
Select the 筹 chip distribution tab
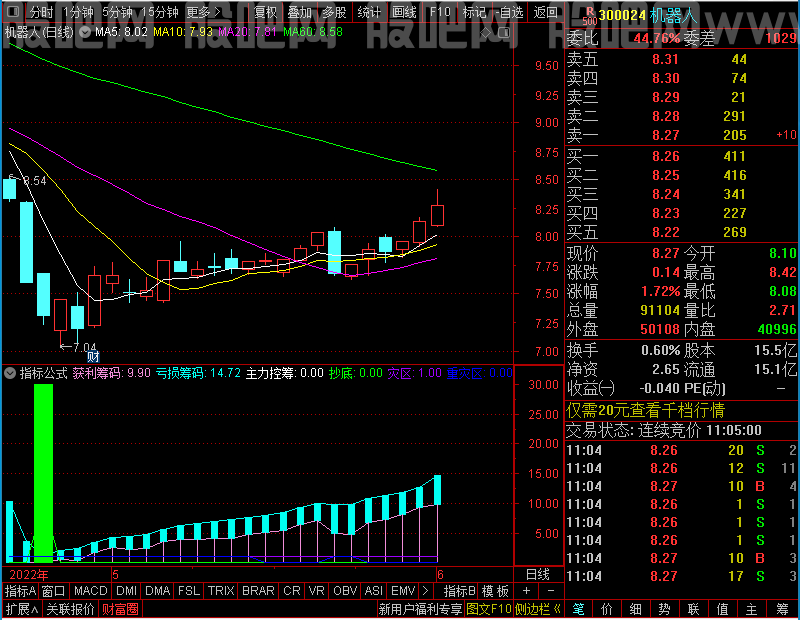click(x=783, y=609)
